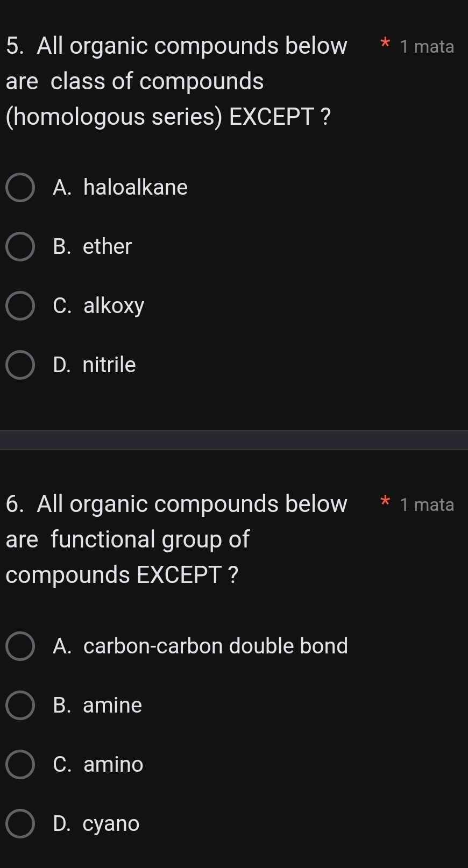Click the 'A. carbon-carbon double bond' label
This screenshot has height=868, width=468.
[x=201, y=646]
